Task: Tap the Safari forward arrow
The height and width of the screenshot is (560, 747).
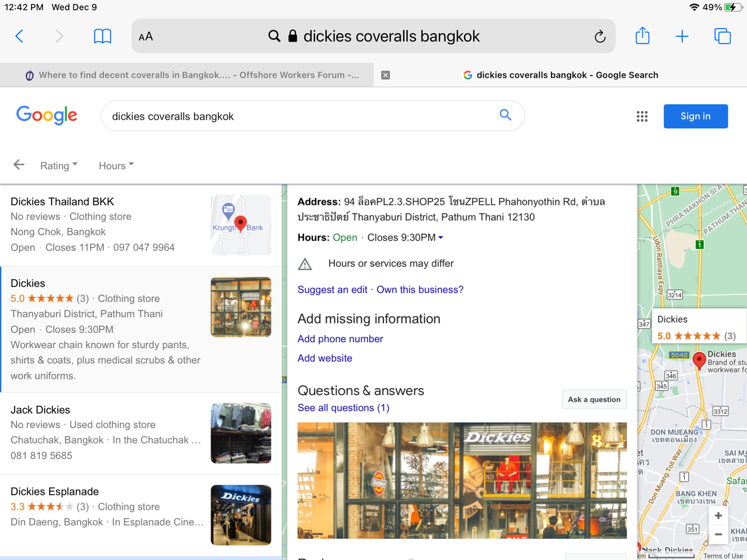Action: pos(59,36)
